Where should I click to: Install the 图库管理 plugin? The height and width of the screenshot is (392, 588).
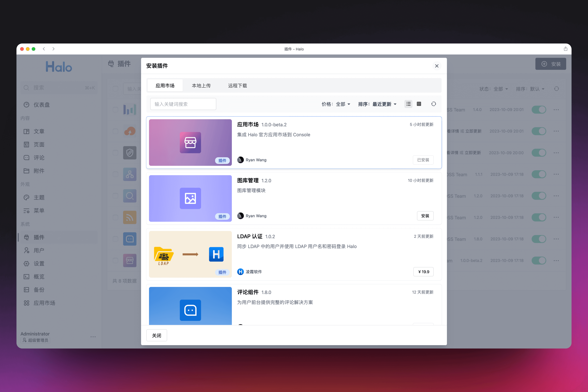(425, 216)
